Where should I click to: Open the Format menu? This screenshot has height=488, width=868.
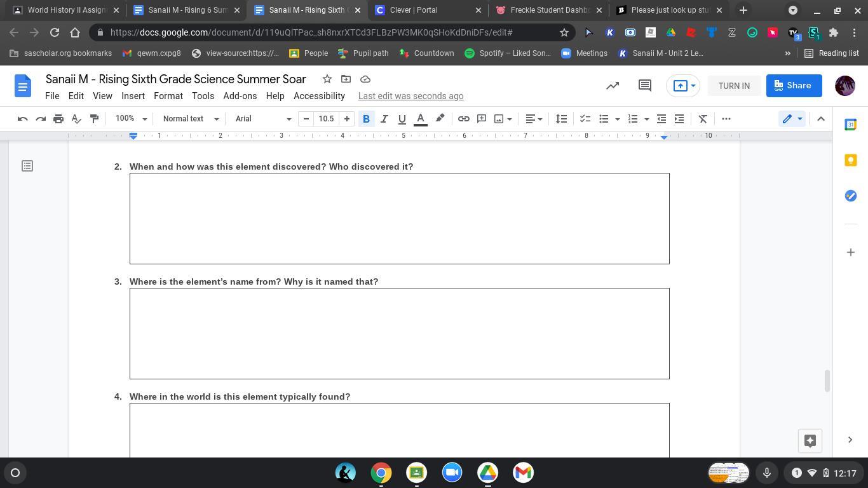pyautogui.click(x=168, y=96)
